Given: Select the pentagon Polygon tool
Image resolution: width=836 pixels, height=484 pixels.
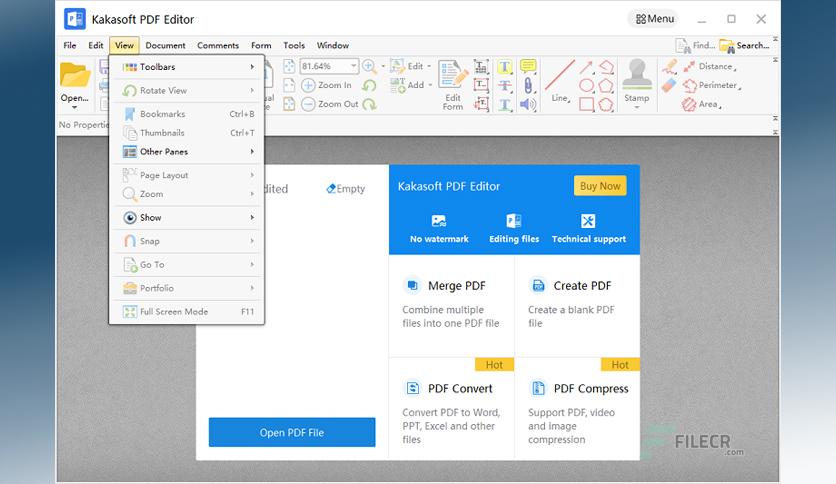Looking at the screenshot, I should pos(606,85).
